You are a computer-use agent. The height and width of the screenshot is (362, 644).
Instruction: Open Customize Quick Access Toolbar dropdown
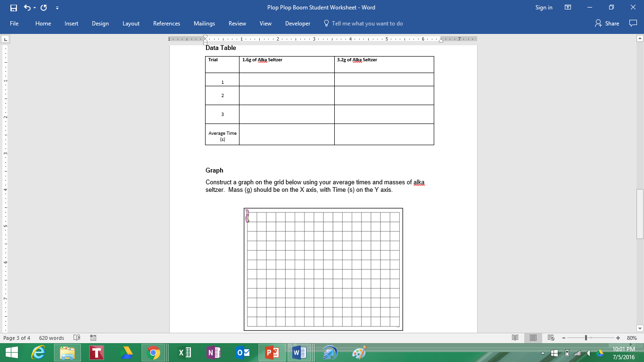click(57, 8)
